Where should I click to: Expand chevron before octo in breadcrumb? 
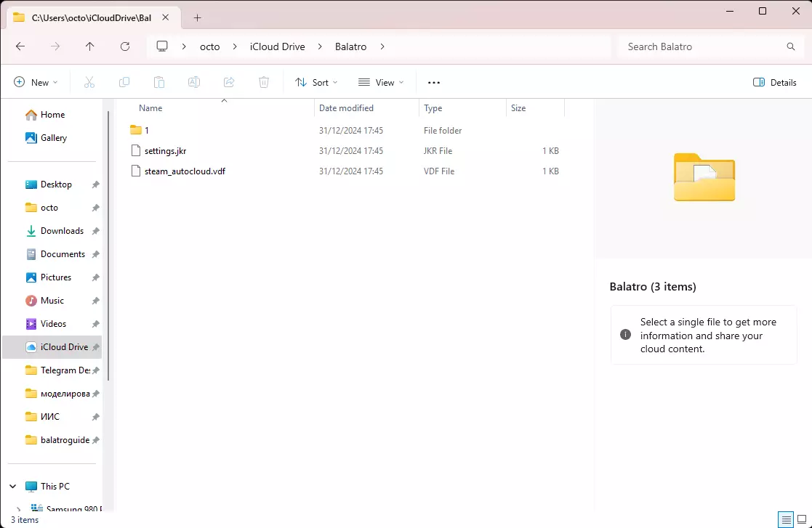[x=184, y=46]
